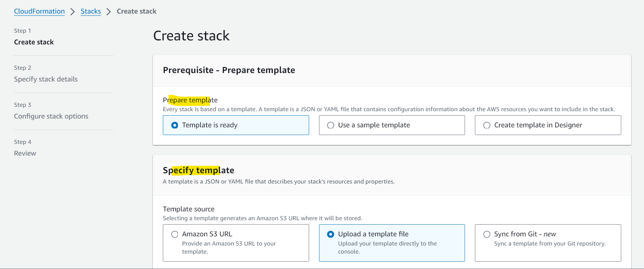This screenshot has height=269, width=644.
Task: Select Create template in Designer option
Action: [x=548, y=125]
